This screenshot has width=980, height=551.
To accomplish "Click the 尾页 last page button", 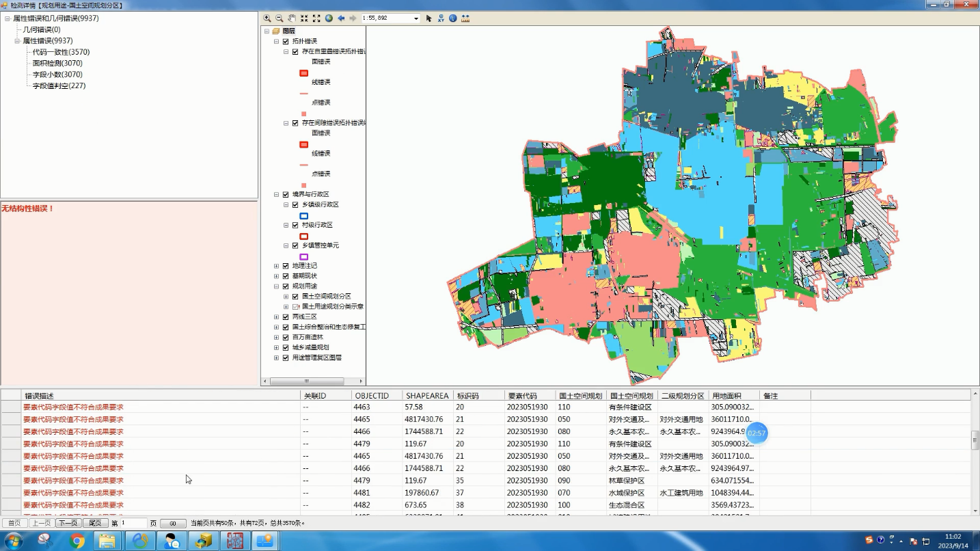I will coord(95,523).
